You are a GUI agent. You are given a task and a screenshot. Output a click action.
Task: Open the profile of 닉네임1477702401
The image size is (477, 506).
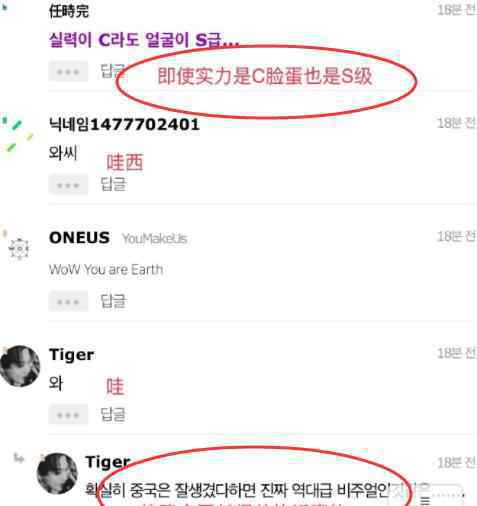tap(124, 125)
